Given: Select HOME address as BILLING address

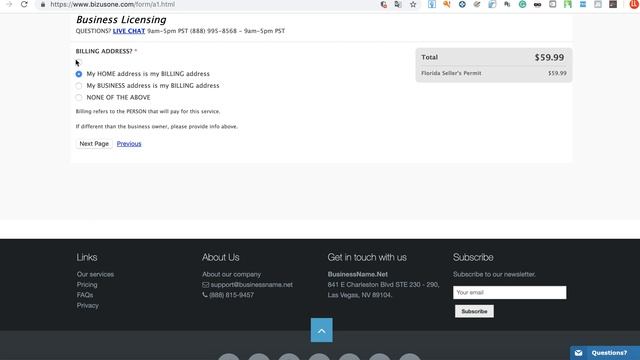Looking at the screenshot, I should [x=79, y=74].
